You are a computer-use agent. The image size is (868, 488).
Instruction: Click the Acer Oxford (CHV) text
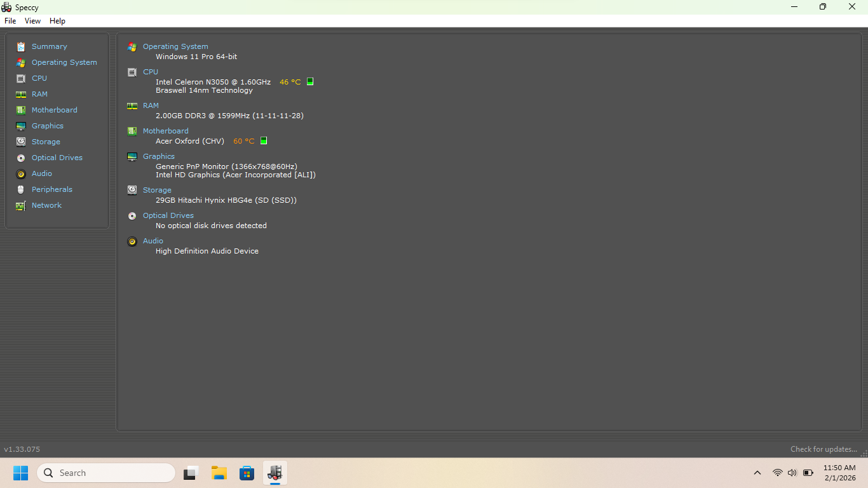(190, 141)
